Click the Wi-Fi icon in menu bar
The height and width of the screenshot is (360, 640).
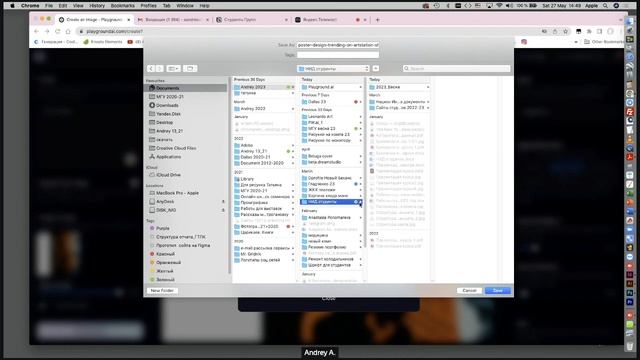499,6
